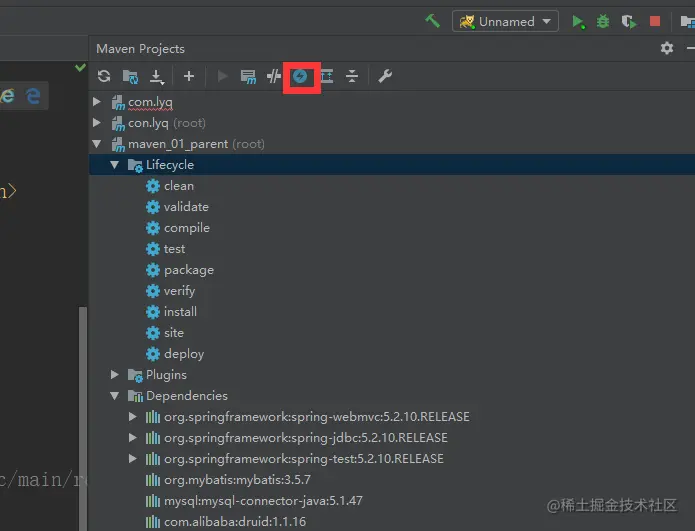Collapse the Dependencies node

115,396
